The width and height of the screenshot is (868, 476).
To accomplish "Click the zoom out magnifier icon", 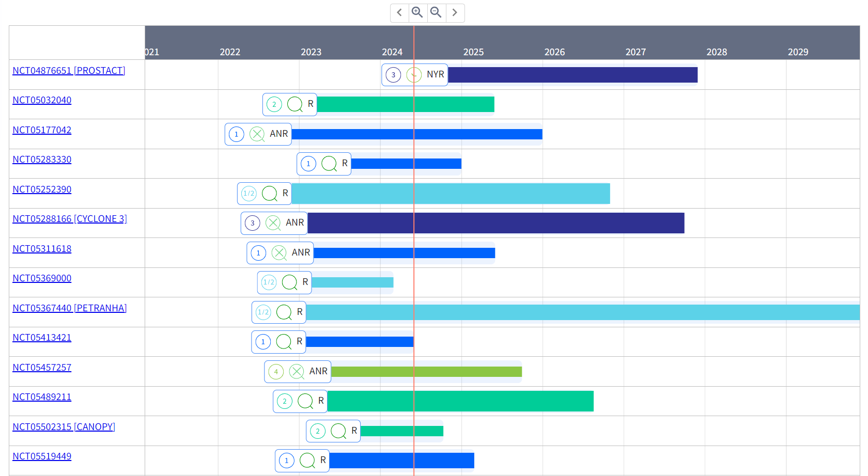I will (436, 13).
